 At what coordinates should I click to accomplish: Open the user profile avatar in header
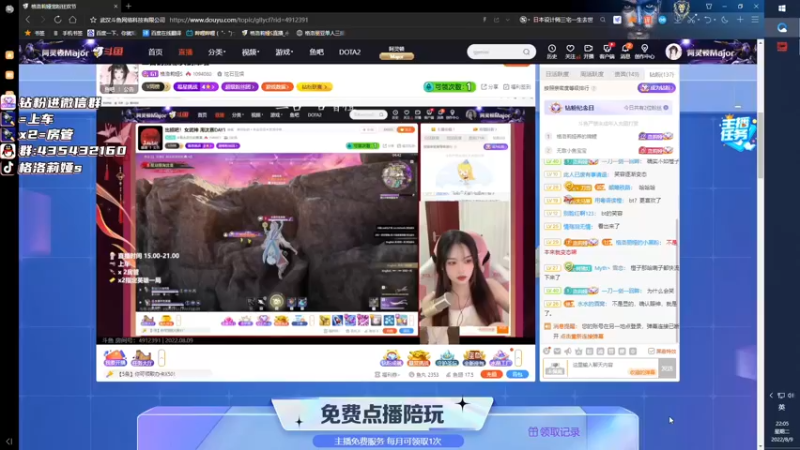673,52
